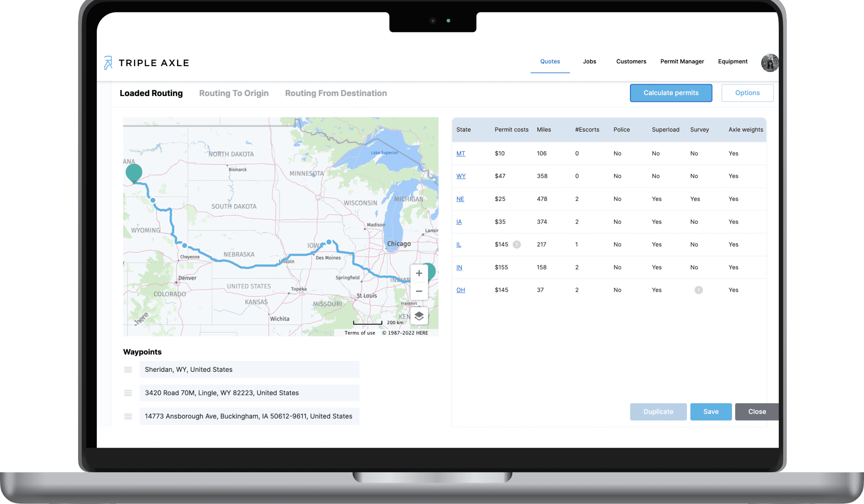Click the user profile avatar

(x=769, y=63)
